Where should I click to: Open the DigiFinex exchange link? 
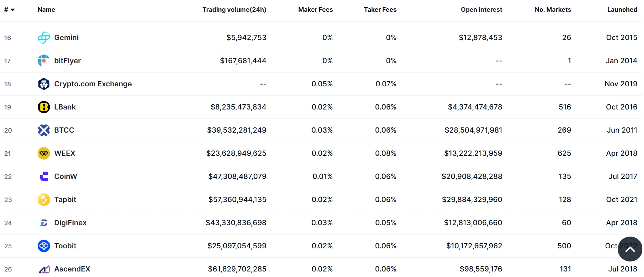coord(70,223)
